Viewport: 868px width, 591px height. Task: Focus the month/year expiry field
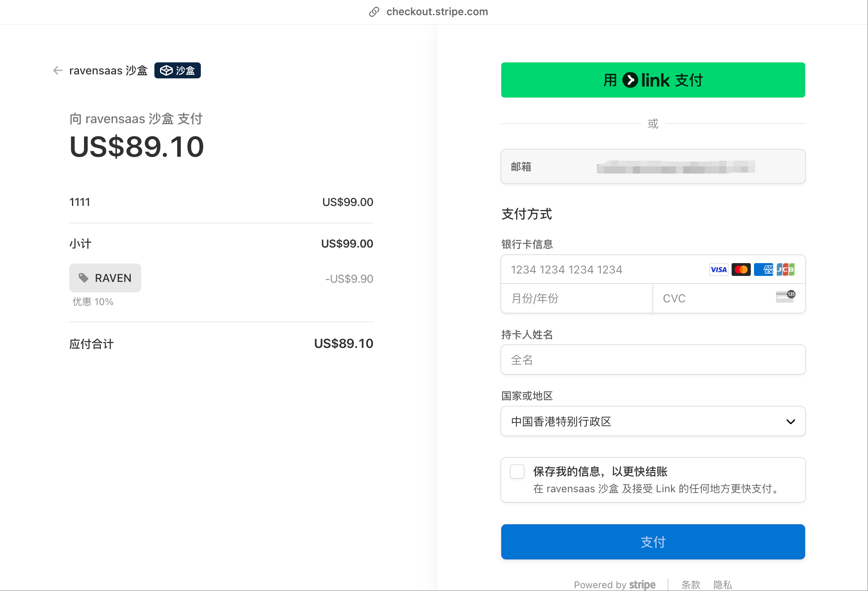(577, 298)
